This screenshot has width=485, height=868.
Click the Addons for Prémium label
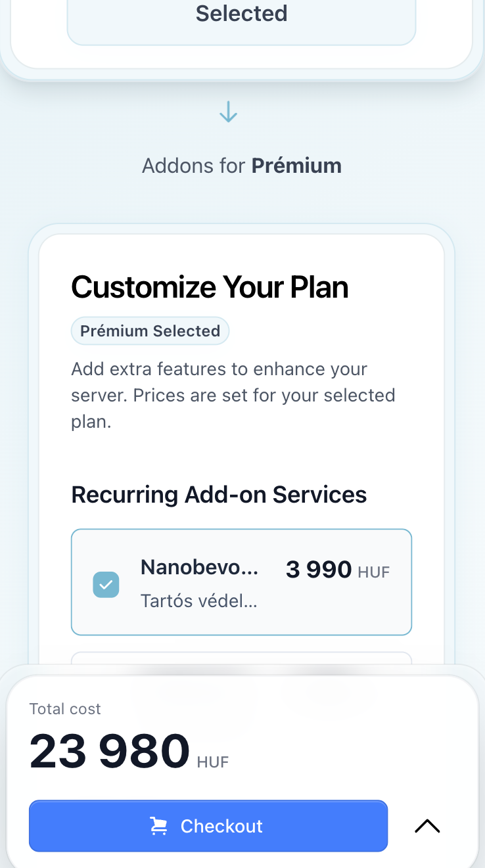point(241,166)
